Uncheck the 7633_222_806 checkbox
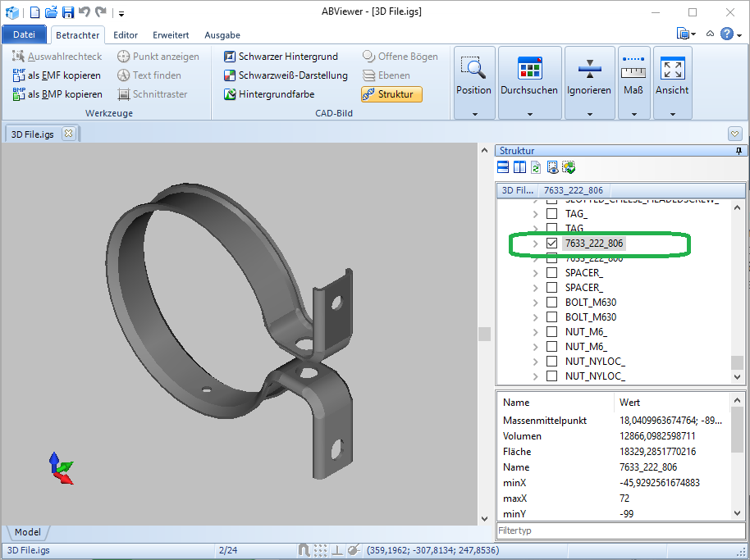 click(552, 244)
